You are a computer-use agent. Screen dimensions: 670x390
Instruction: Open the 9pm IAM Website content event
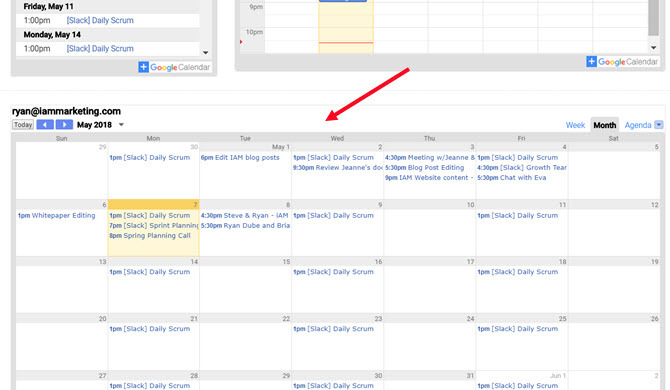429,178
